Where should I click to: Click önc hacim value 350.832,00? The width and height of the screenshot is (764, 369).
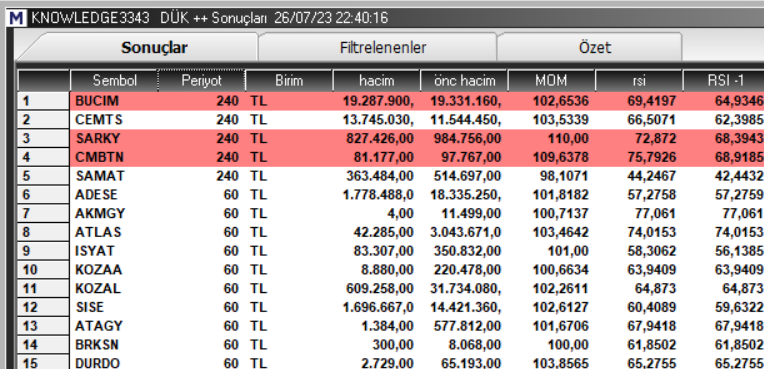pyautogui.click(x=467, y=251)
